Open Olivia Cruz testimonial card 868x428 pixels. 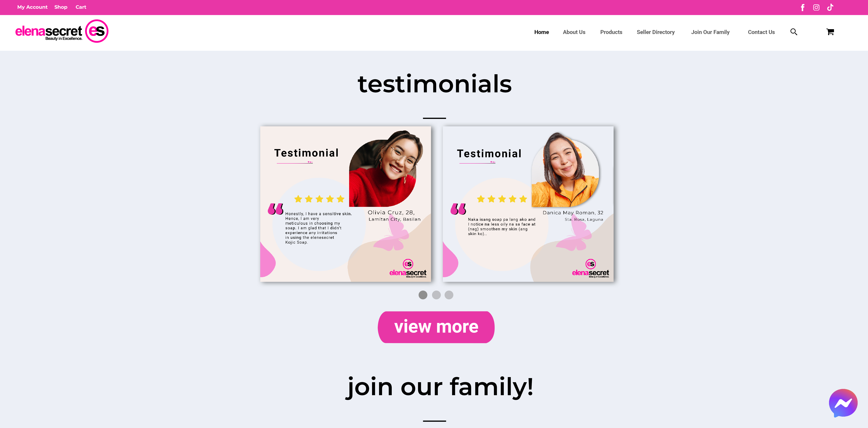click(345, 204)
